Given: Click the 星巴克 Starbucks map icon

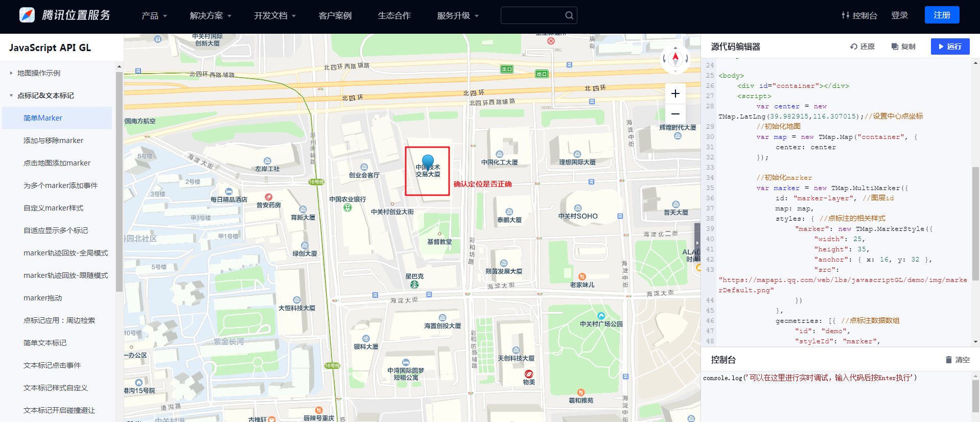Looking at the screenshot, I should [414, 285].
